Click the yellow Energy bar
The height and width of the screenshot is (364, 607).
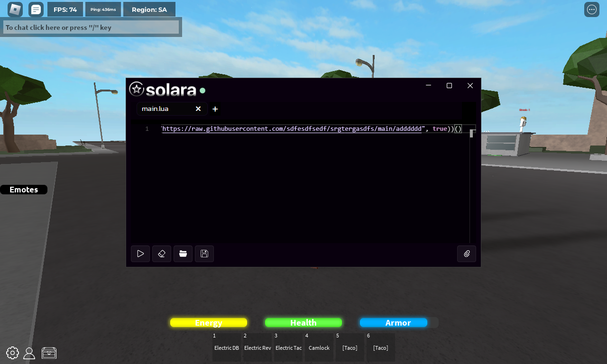(x=209, y=323)
